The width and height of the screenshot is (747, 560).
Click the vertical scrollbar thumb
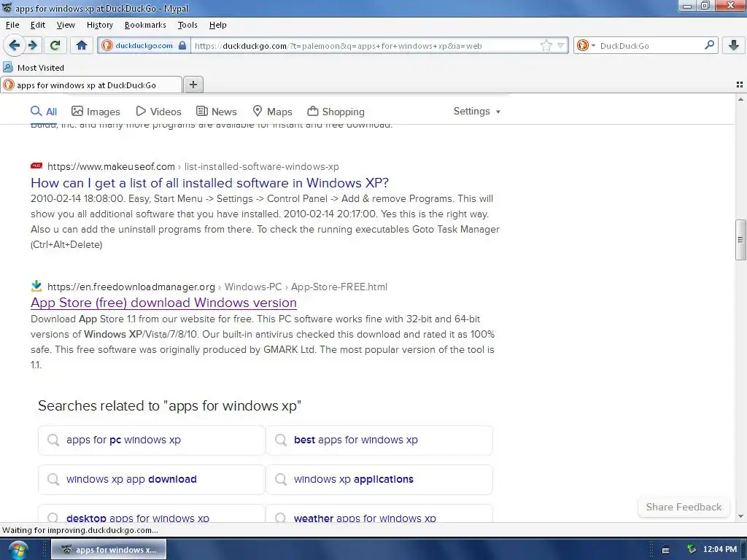(740, 239)
